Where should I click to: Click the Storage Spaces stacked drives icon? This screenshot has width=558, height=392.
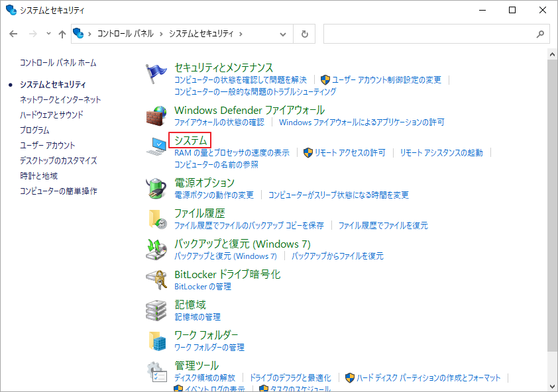pyautogui.click(x=156, y=310)
